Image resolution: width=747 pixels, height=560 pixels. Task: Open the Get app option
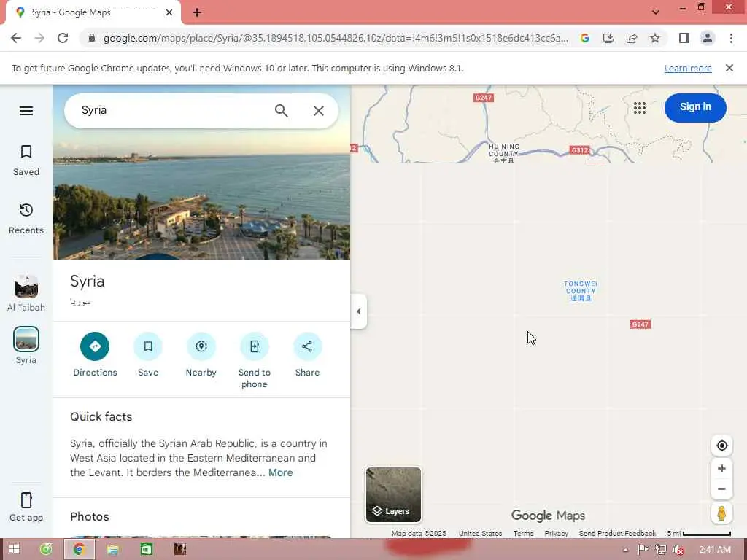(26, 507)
